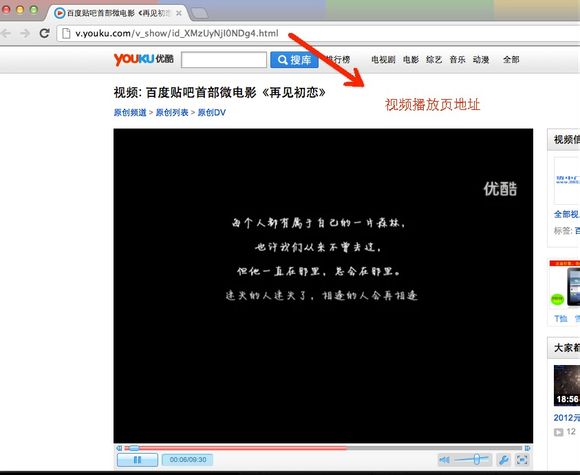This screenshot has height=475, width=580.
Task: Adjust the volume slider handle
Action: pyautogui.click(x=476, y=459)
